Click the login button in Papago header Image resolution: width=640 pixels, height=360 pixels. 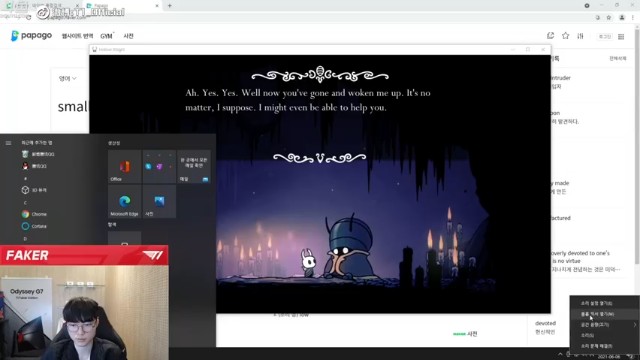coord(604,36)
